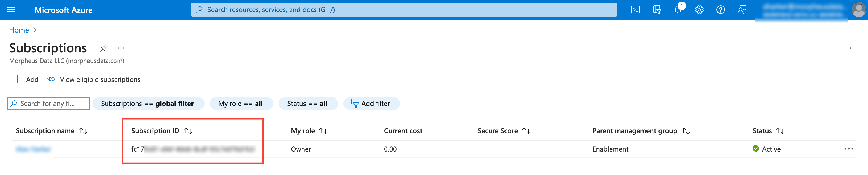Click View eligible subscriptions
Viewport: 868px width, 175px height.
tap(94, 79)
